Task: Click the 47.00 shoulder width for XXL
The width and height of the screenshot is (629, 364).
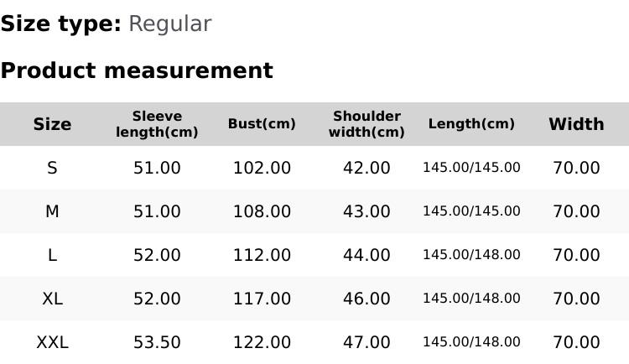Action: pyautogui.click(x=366, y=342)
